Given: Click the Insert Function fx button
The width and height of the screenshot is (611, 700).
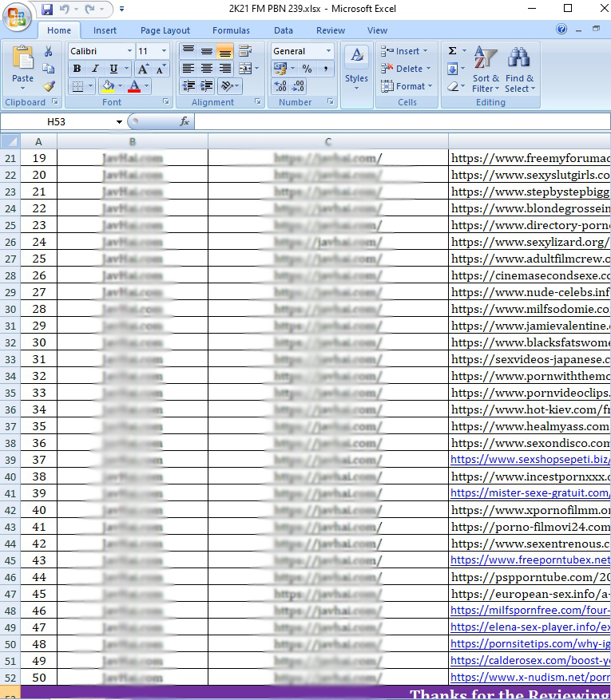Looking at the screenshot, I should [x=184, y=121].
